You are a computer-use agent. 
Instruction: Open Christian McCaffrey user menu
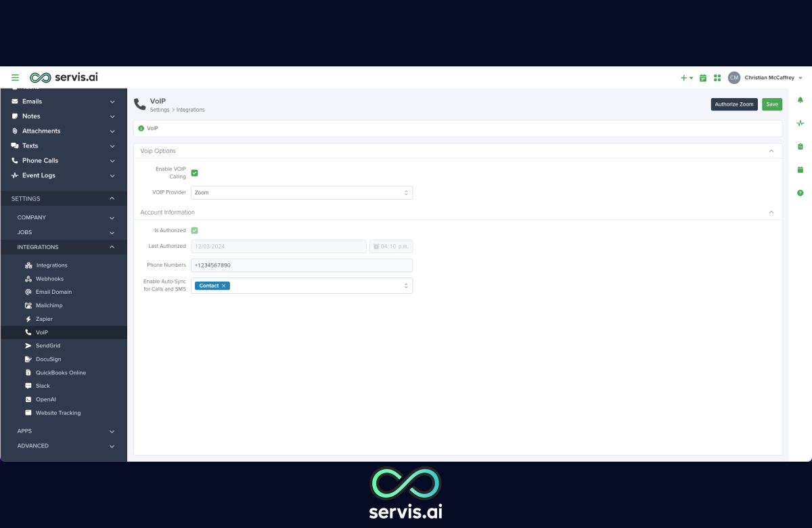tap(769, 78)
